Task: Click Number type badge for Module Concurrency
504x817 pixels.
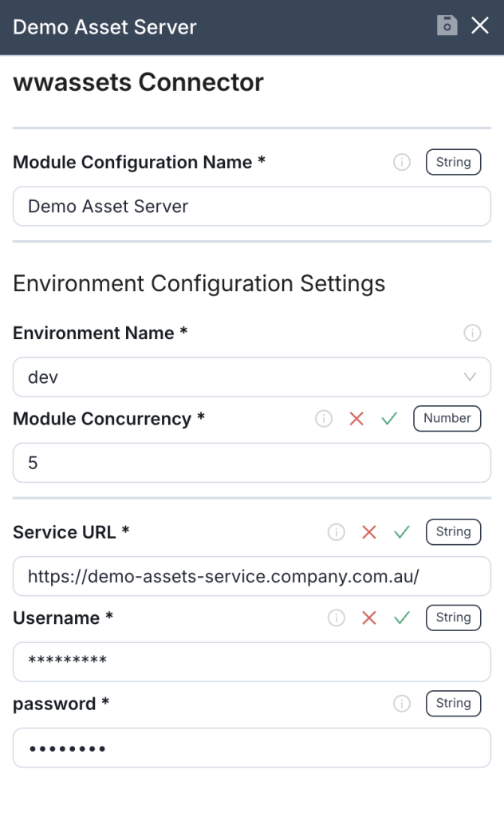Action: (x=447, y=418)
